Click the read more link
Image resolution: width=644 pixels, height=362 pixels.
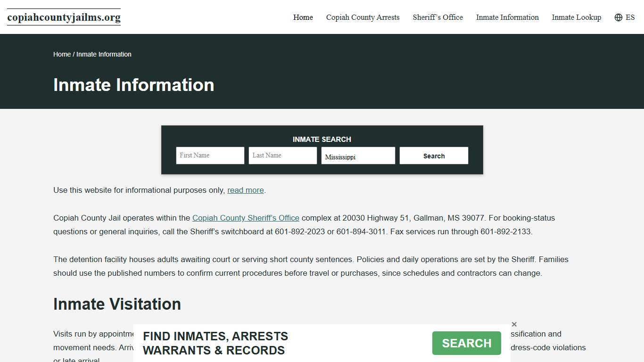click(x=245, y=190)
